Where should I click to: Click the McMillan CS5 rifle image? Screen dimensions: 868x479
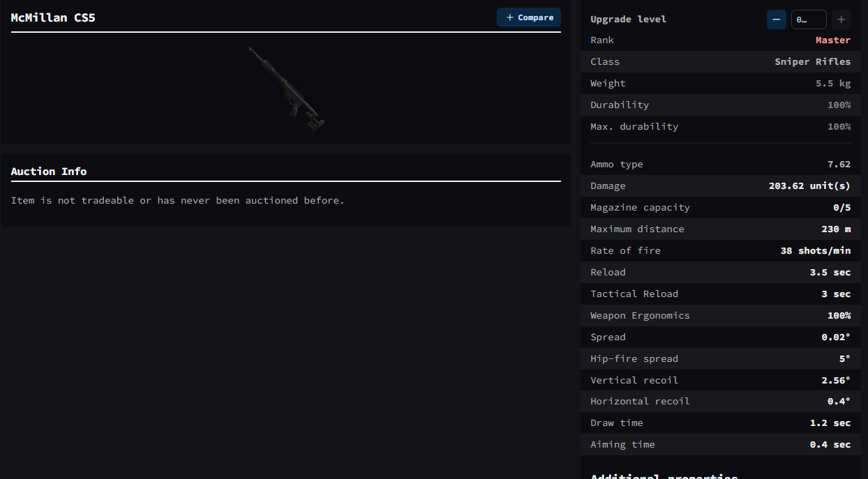(x=286, y=89)
